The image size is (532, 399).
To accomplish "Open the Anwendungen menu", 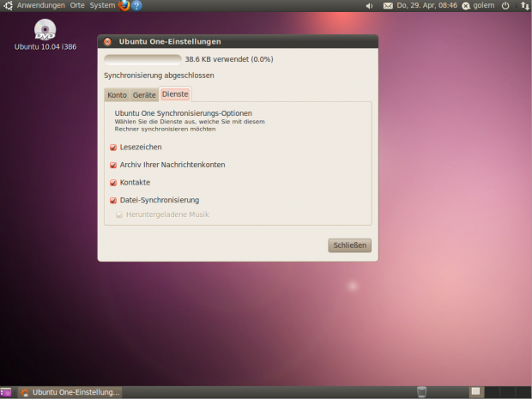I will coord(40,5).
